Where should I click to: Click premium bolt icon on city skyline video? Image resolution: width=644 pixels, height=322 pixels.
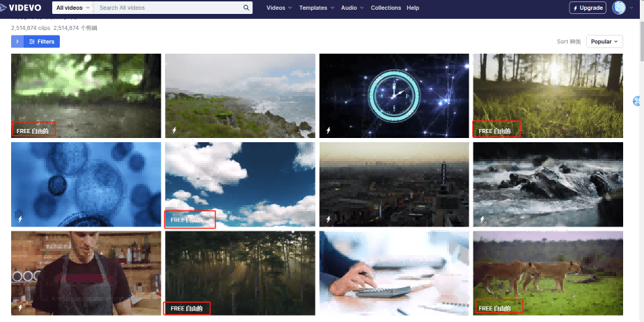click(x=328, y=218)
